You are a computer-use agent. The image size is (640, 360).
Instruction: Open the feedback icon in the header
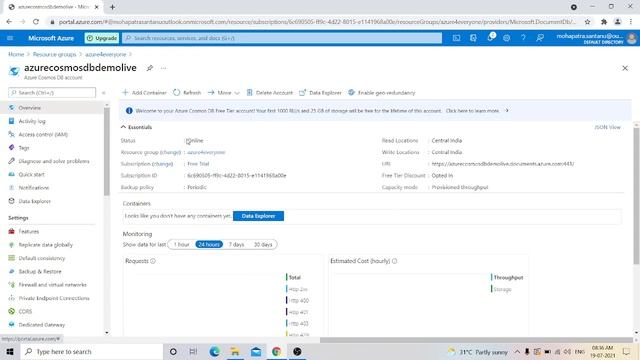[540, 38]
